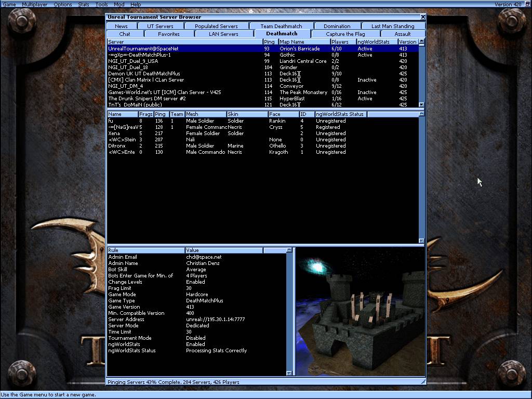The height and width of the screenshot is (399, 532).
Task: Click rules list scroll down arrow
Action: pyautogui.click(x=289, y=373)
